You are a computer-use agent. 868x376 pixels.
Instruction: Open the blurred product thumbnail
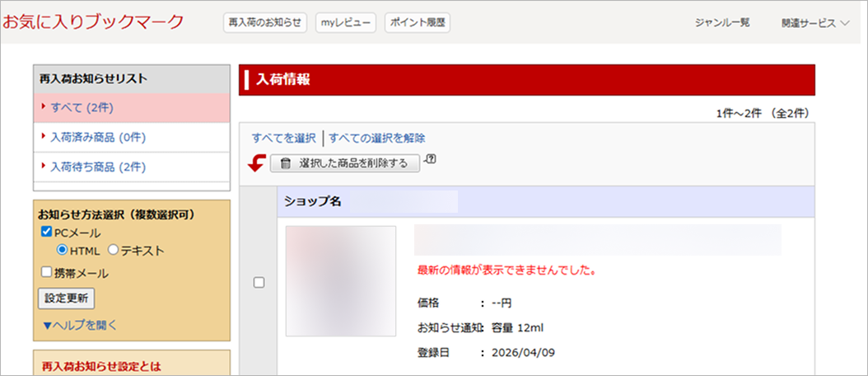click(x=340, y=280)
